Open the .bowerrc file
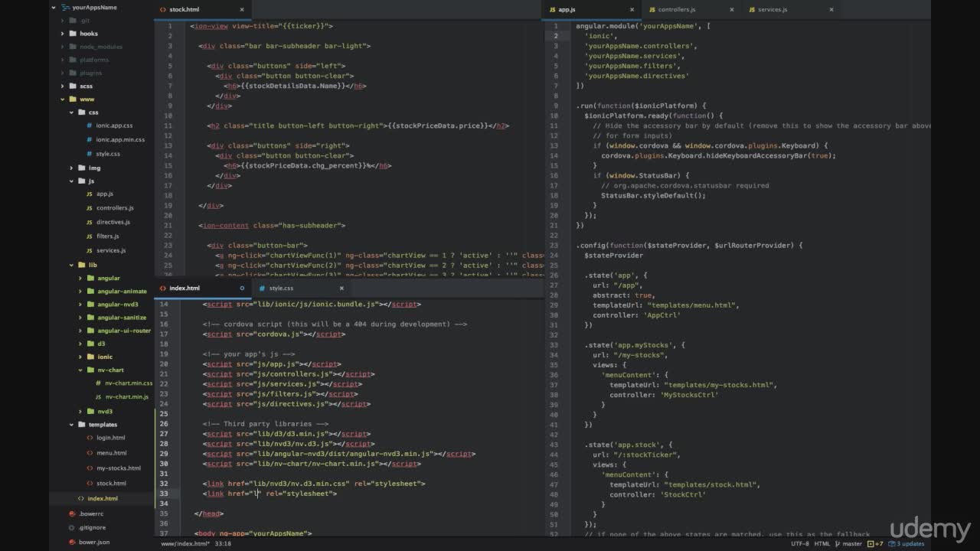980x551 pixels. [x=91, y=514]
